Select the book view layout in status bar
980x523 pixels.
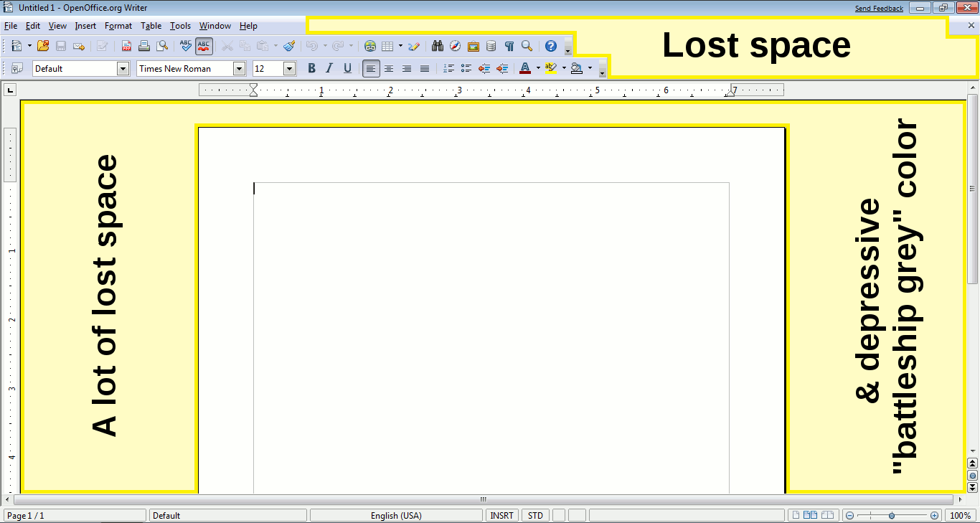coord(828,515)
